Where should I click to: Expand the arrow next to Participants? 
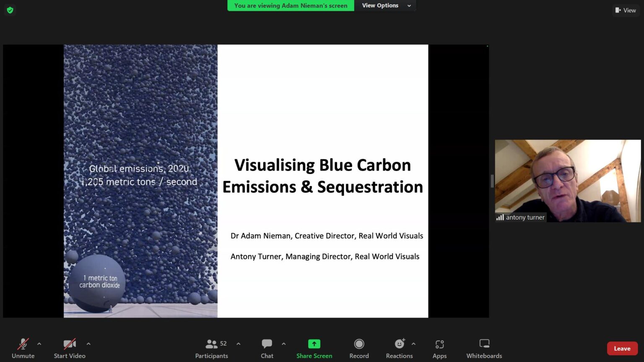pyautogui.click(x=239, y=344)
